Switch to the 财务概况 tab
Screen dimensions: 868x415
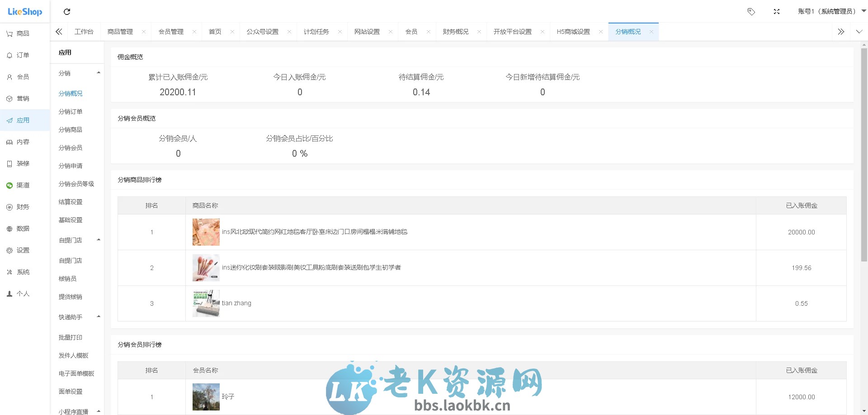click(x=456, y=32)
